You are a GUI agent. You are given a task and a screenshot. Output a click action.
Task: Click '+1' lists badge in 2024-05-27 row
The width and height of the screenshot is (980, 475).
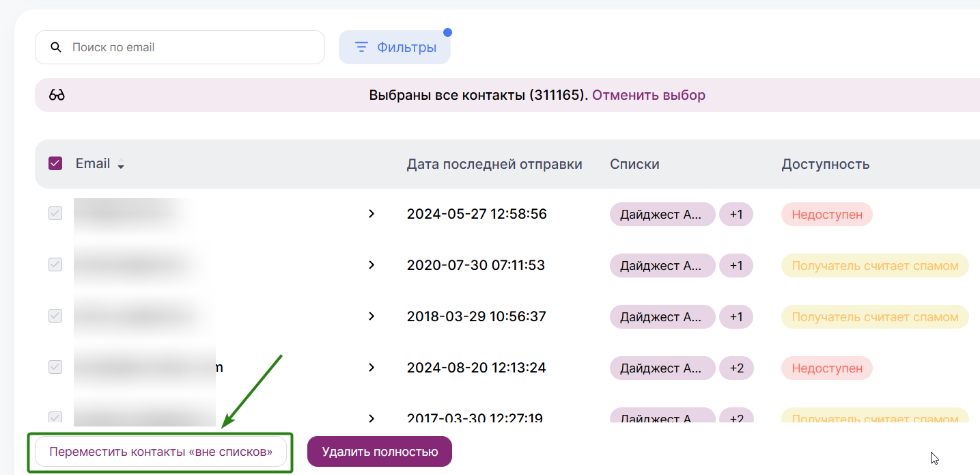pos(736,215)
